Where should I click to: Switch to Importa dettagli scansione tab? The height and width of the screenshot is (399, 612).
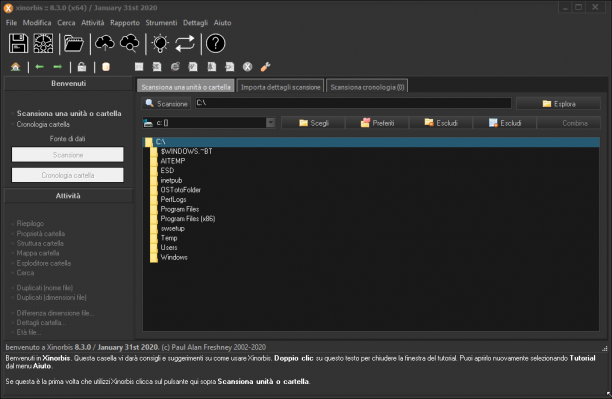[x=281, y=87]
